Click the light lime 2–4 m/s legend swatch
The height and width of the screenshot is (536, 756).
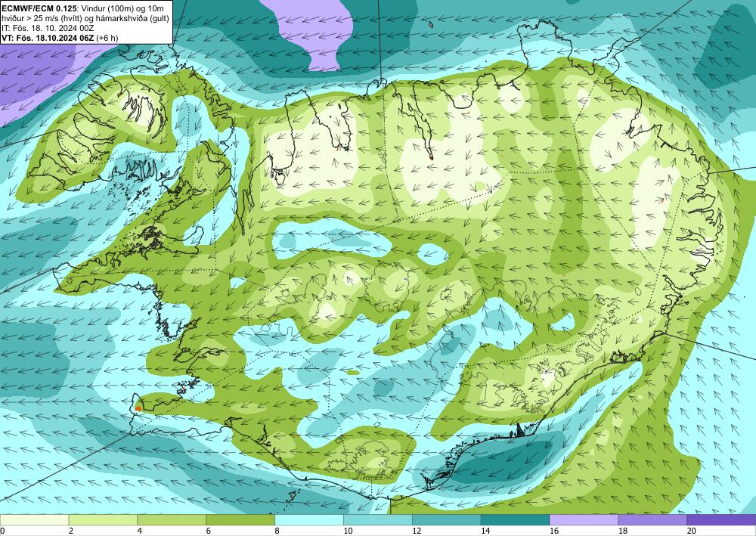click(103, 520)
